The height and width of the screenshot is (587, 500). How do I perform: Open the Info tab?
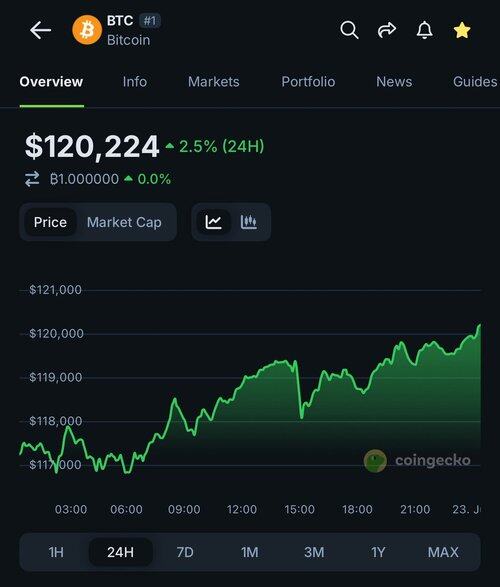135,82
